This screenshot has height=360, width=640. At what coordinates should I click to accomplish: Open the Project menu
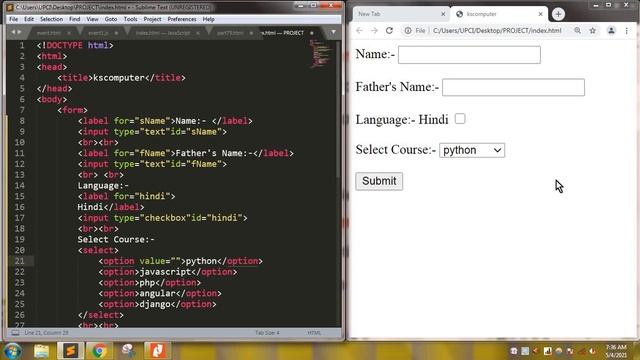click(152, 19)
